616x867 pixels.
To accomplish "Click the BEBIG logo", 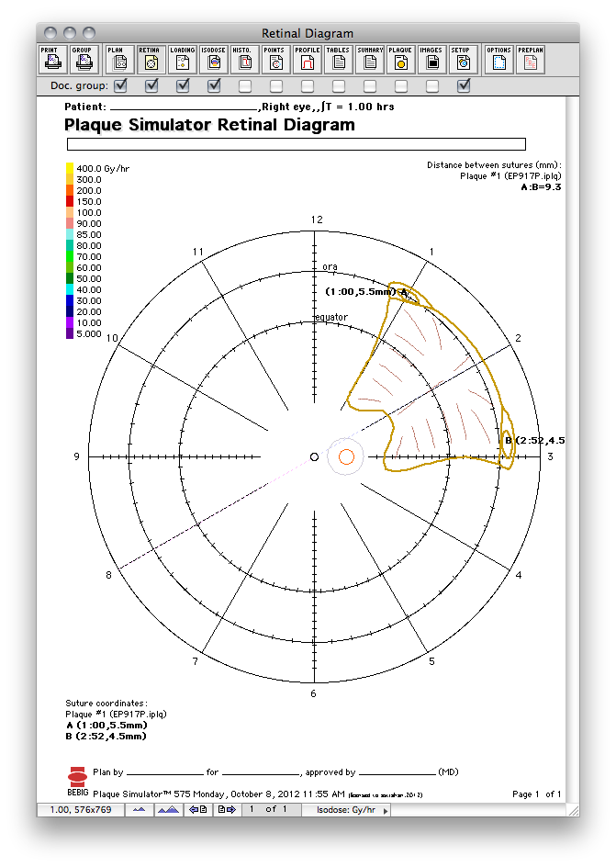I will point(77,781).
